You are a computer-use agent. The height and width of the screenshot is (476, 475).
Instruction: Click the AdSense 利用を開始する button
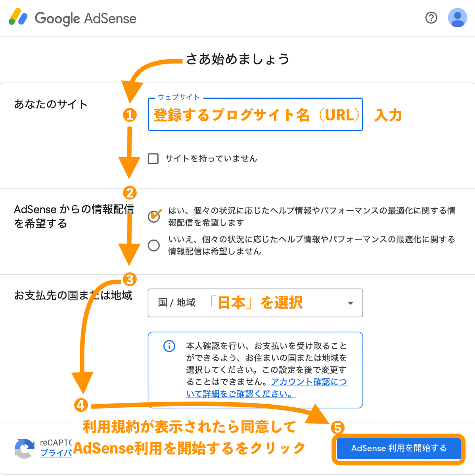tap(398, 449)
